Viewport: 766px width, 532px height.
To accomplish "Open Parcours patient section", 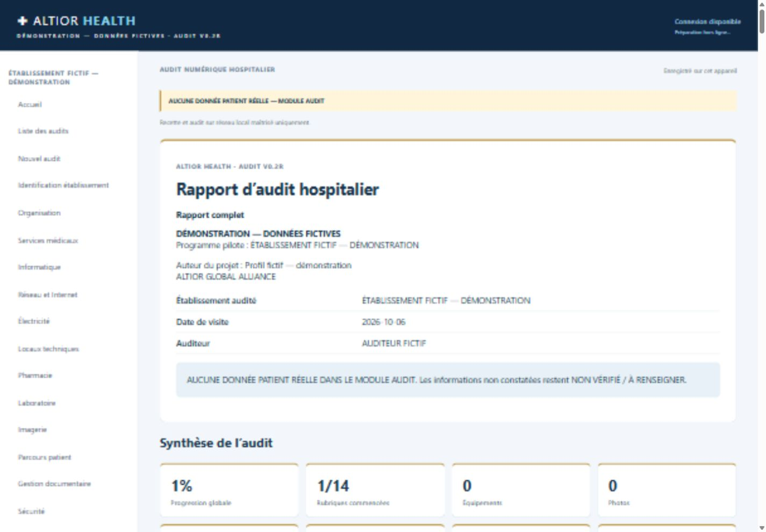I will tap(45, 457).
